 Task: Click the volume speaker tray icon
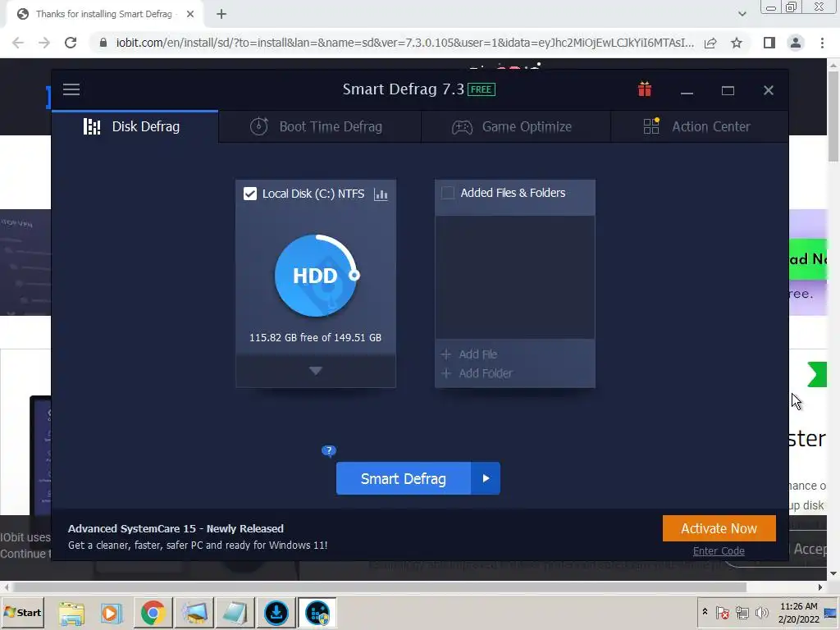coord(761,612)
